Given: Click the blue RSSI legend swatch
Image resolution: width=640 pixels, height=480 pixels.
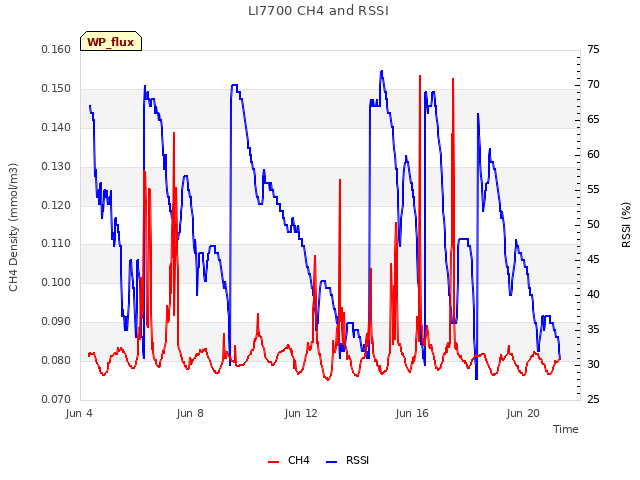Looking at the screenshot, I should click(331, 462).
